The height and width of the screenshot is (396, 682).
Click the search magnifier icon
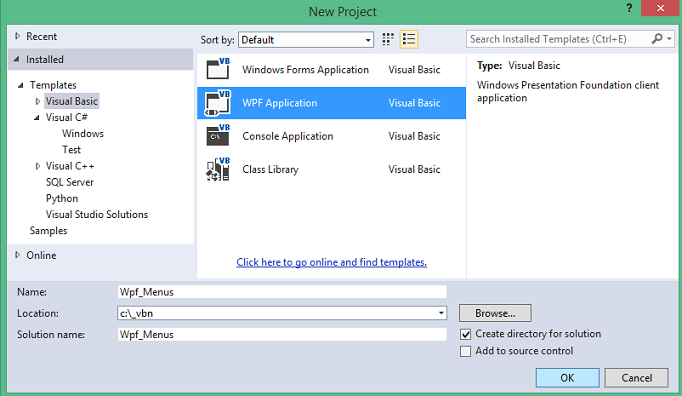click(656, 39)
